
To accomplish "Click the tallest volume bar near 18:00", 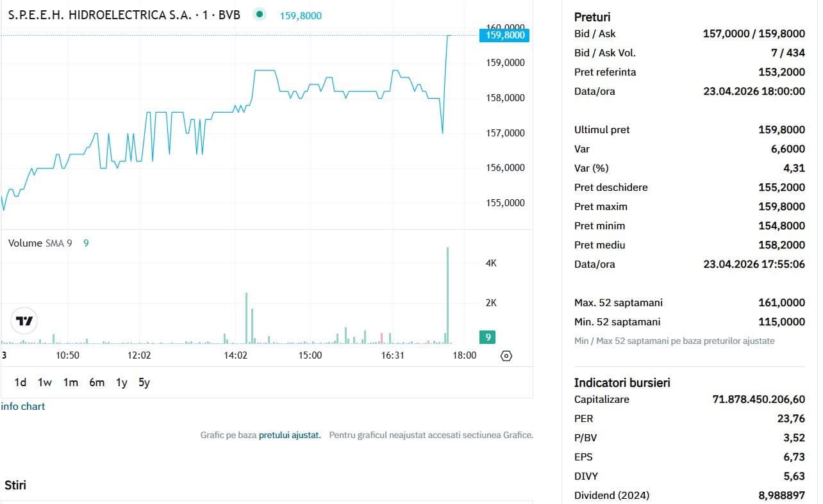I will [447, 295].
